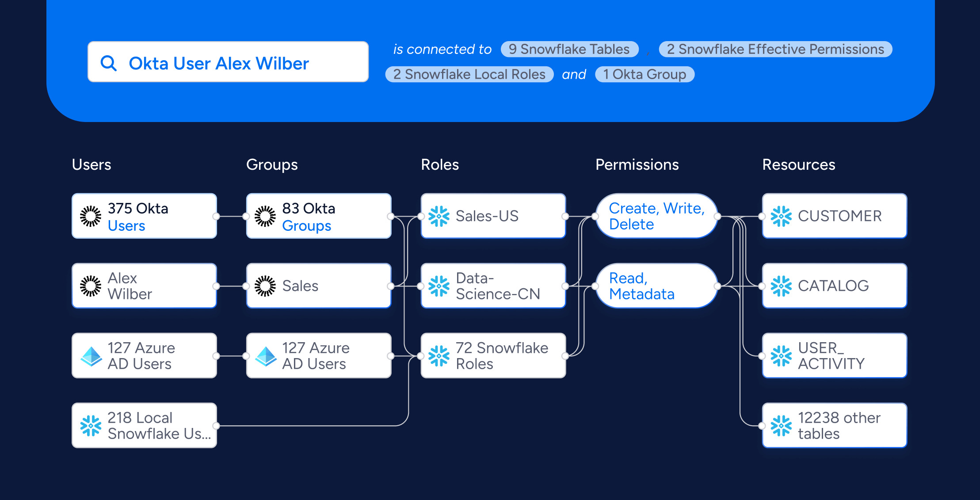The width and height of the screenshot is (980, 500).
Task: Click the Roles column heading
Action: [440, 164]
